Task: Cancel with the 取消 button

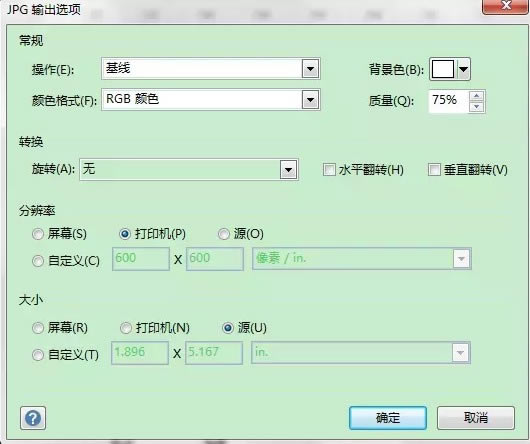Action: click(x=476, y=418)
